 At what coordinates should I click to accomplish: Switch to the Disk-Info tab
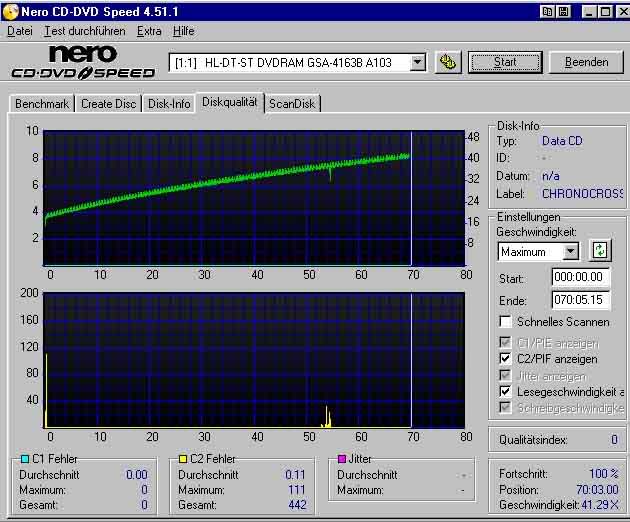click(169, 104)
